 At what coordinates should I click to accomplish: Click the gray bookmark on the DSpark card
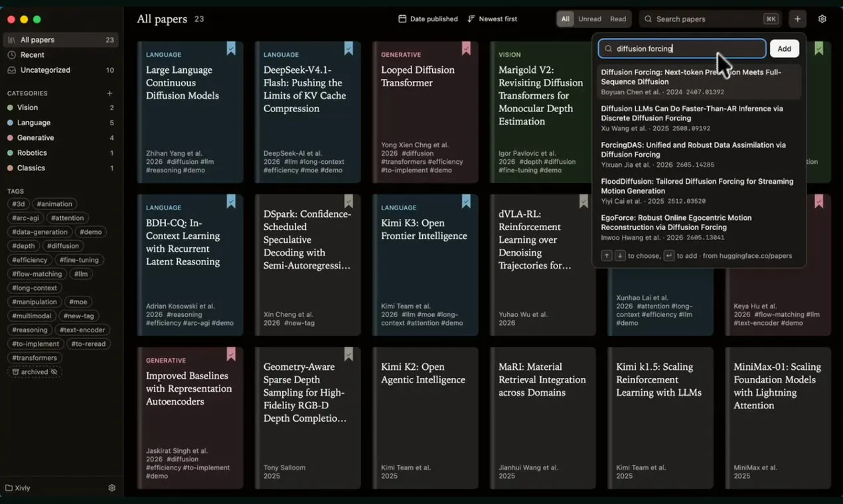coord(348,202)
